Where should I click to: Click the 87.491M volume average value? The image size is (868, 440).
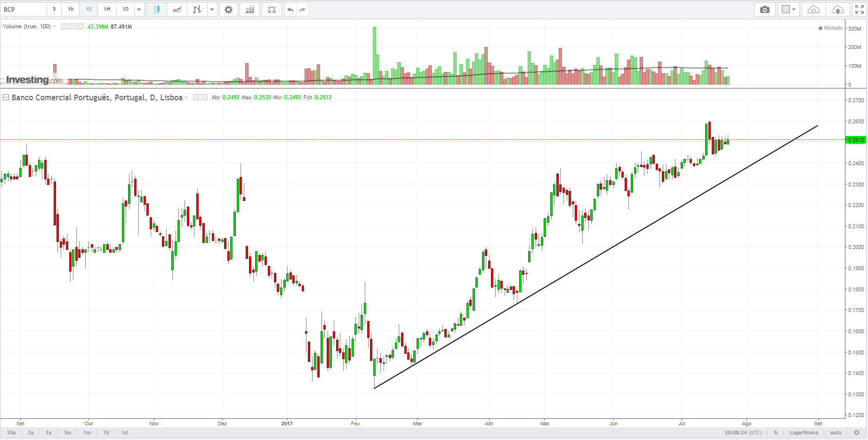pyautogui.click(x=121, y=27)
